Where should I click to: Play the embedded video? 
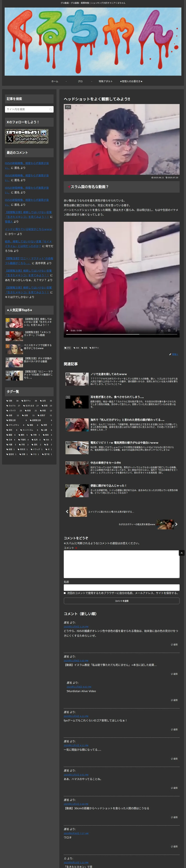67,331
